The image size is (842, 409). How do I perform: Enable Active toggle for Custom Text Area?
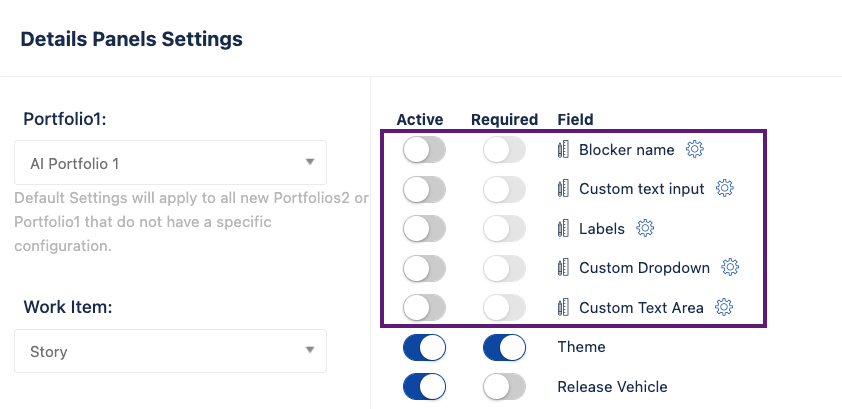click(x=424, y=308)
